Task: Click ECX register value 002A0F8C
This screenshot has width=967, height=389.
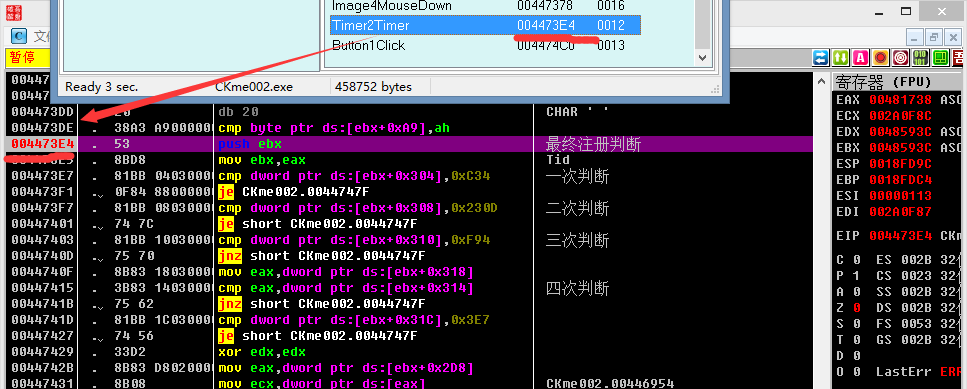Action: coord(900,115)
